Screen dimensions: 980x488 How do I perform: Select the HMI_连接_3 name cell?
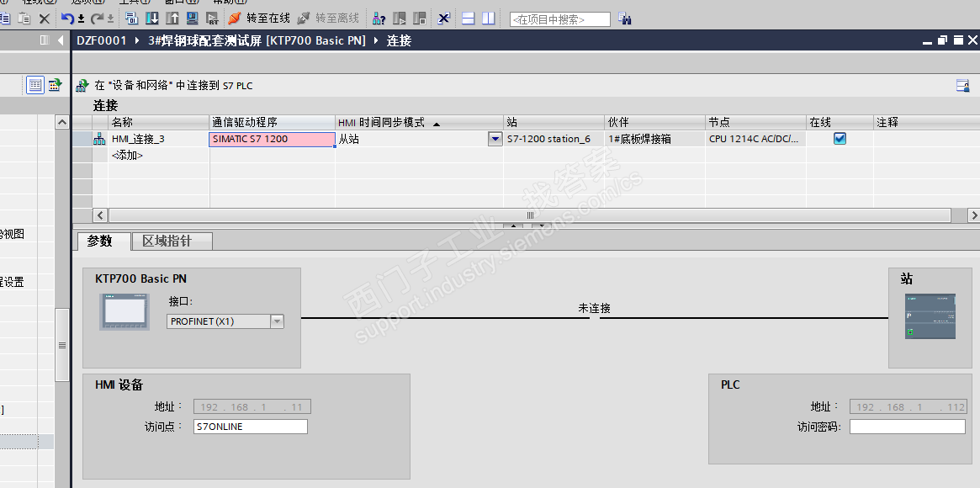pyautogui.click(x=159, y=139)
